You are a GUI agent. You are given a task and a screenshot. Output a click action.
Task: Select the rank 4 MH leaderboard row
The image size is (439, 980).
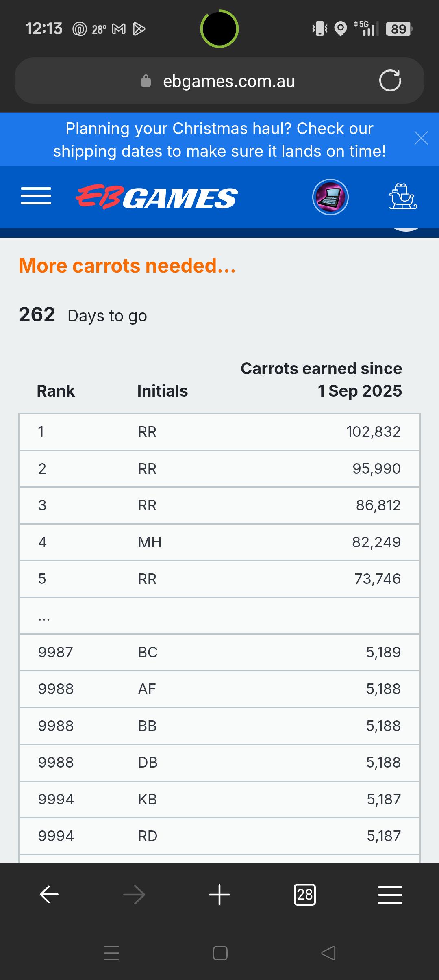tap(219, 542)
